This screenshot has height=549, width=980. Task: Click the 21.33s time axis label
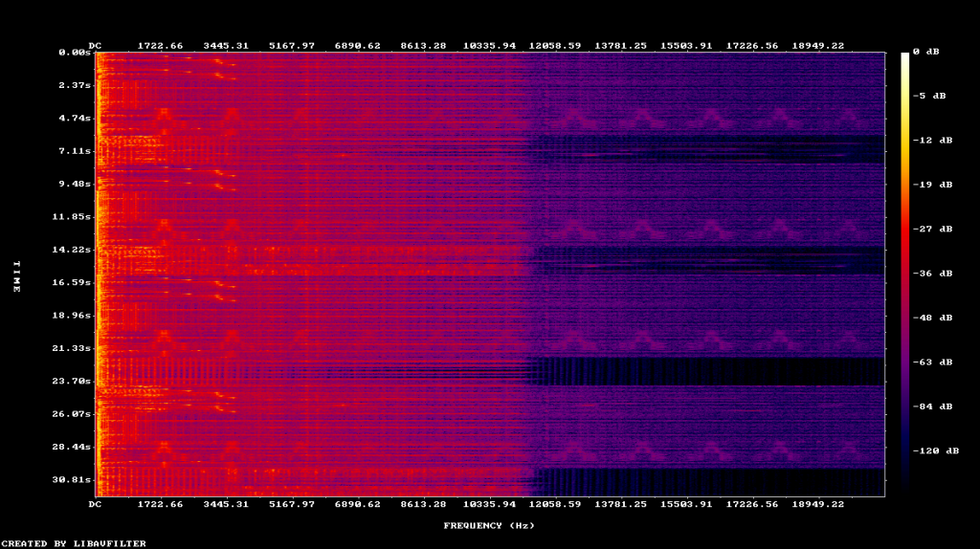[x=71, y=348]
